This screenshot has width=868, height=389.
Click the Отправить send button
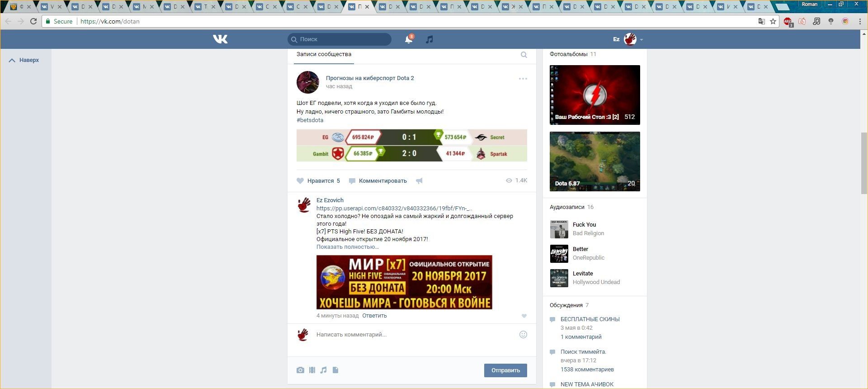[505, 370]
